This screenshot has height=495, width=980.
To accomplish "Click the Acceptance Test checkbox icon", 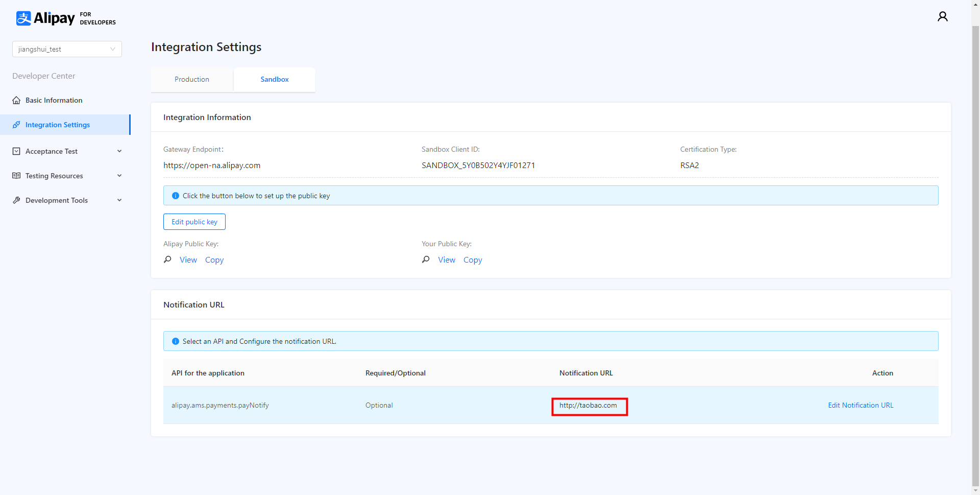I will (16, 151).
